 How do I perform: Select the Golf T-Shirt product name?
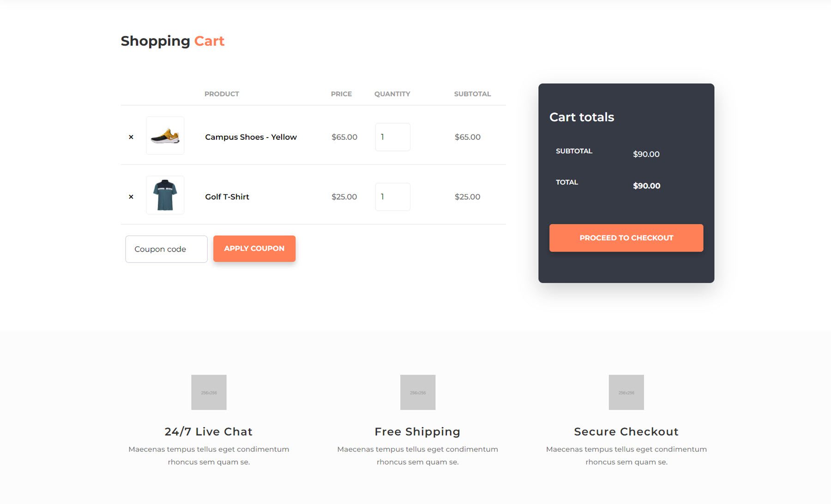(227, 197)
